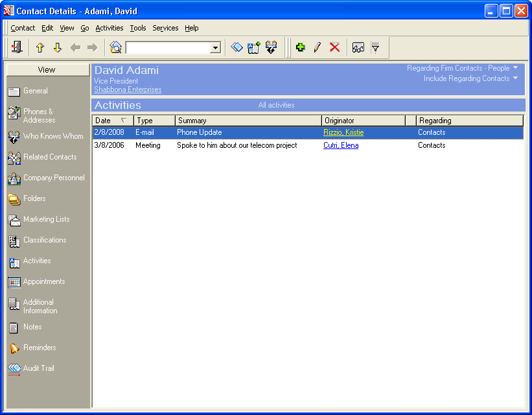Delete the selected activity with the red X icon
The height and width of the screenshot is (415, 532).
pos(334,47)
